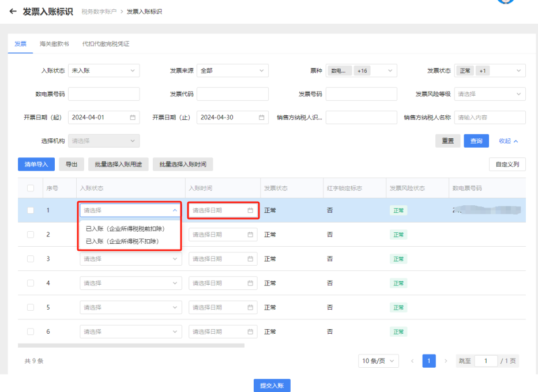
Task: Check the checkbox for row 2
Action: tap(31, 234)
